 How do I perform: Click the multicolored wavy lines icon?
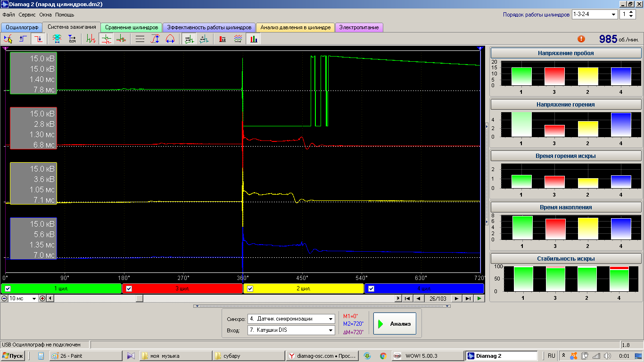tap(238, 39)
